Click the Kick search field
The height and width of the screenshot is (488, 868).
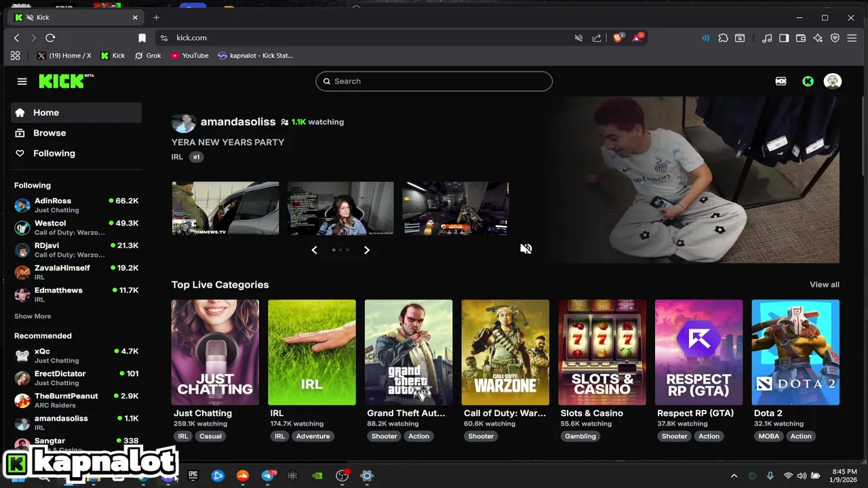434,81
